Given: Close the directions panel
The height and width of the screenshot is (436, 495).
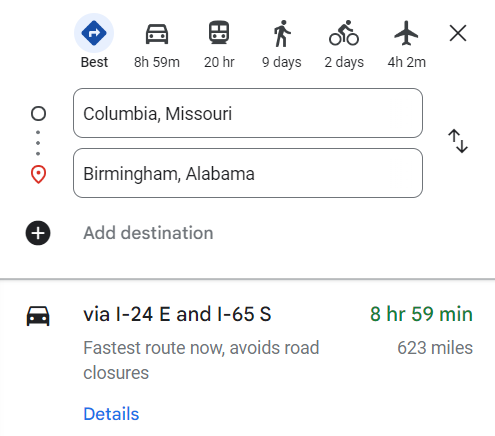Looking at the screenshot, I should pos(458,33).
